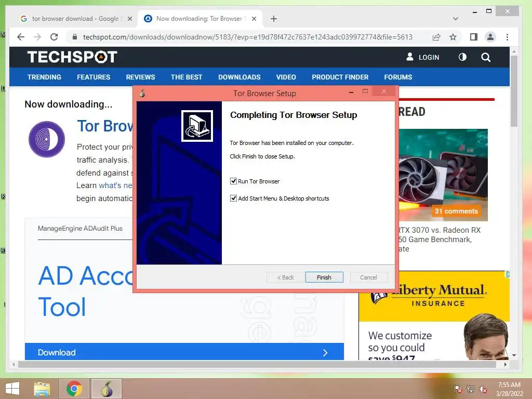Click the network tray icon
532x399 pixels.
click(x=471, y=389)
